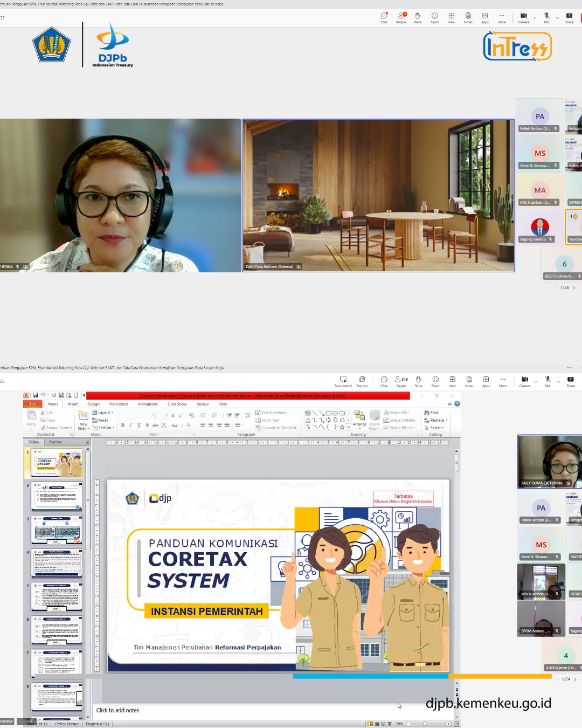This screenshot has width=582, height=728.
Task: Open the Arrange tool in Drawing group
Action: pos(359,417)
